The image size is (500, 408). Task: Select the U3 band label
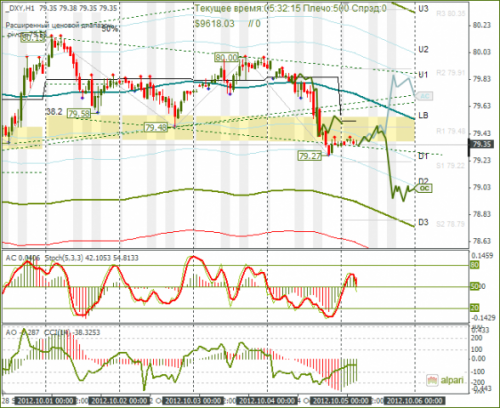tap(423, 9)
